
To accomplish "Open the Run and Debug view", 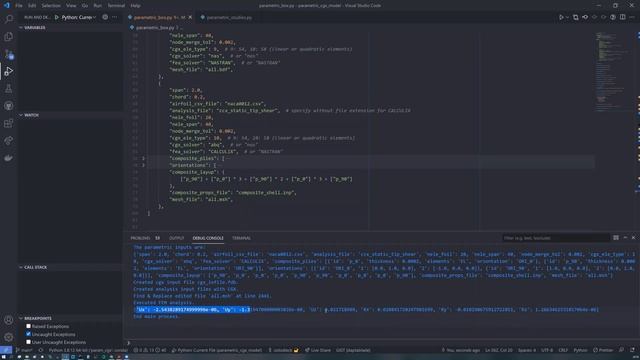I will point(9,71).
